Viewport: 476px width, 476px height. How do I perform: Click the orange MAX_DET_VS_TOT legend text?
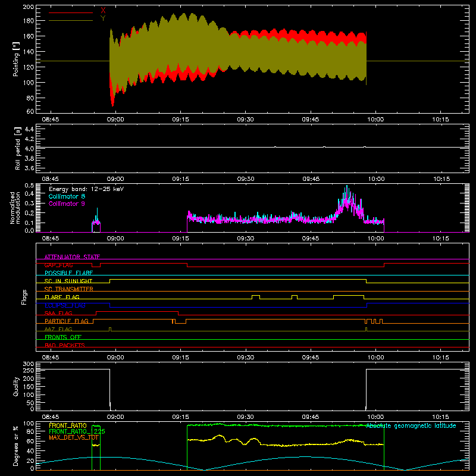pyautogui.click(x=74, y=437)
